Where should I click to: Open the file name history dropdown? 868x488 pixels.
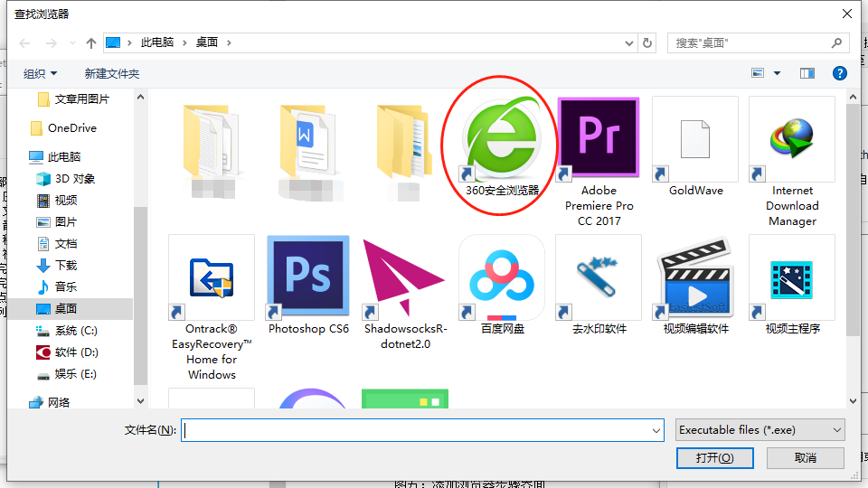pos(656,430)
